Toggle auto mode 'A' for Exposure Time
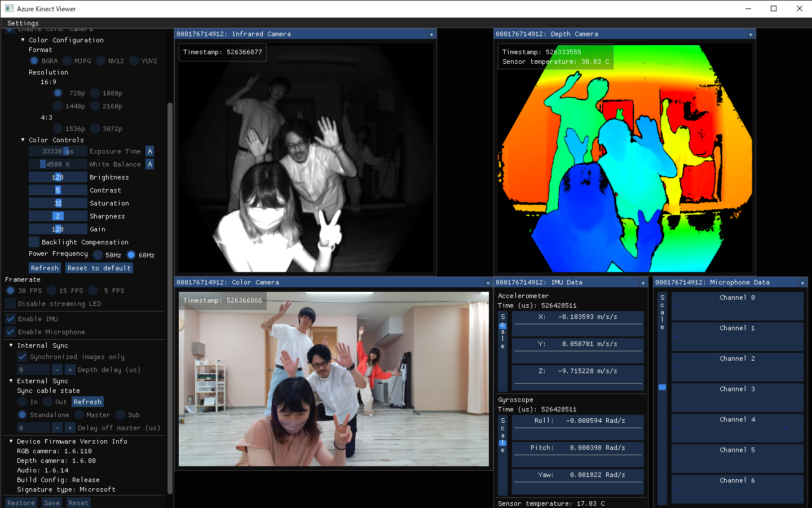Viewport: 812px width, 508px height. [149, 151]
